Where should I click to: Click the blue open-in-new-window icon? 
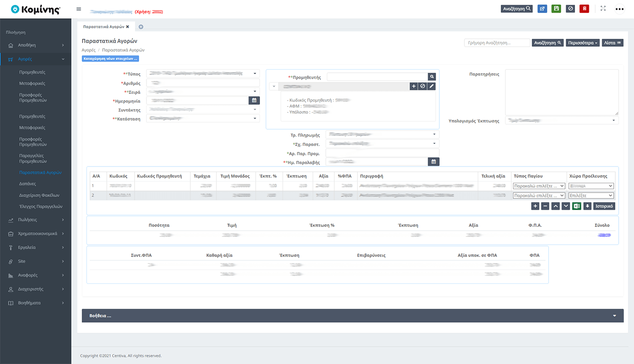542,9
